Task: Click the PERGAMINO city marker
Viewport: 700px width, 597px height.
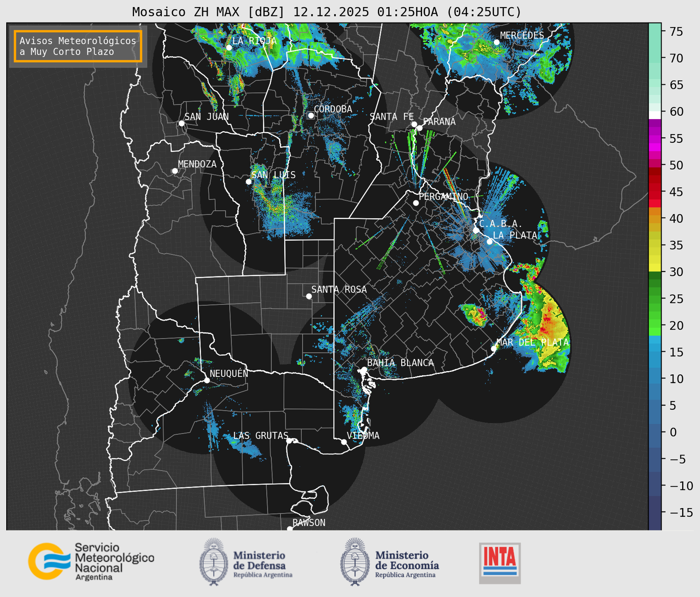Action: point(416,203)
